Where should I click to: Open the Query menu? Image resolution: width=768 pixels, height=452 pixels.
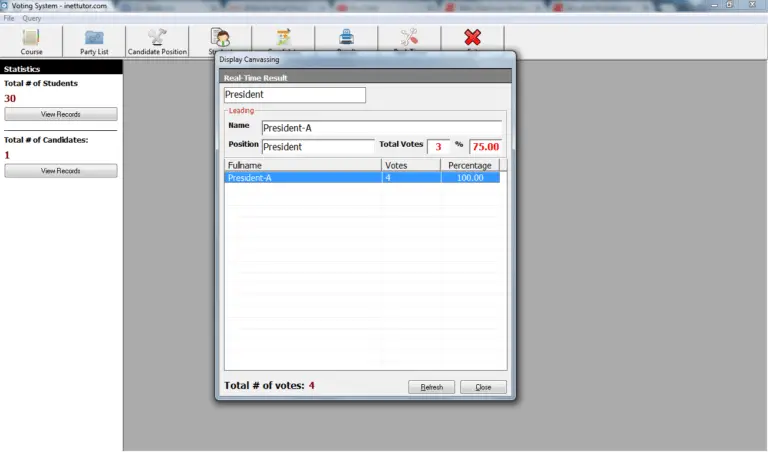point(31,18)
